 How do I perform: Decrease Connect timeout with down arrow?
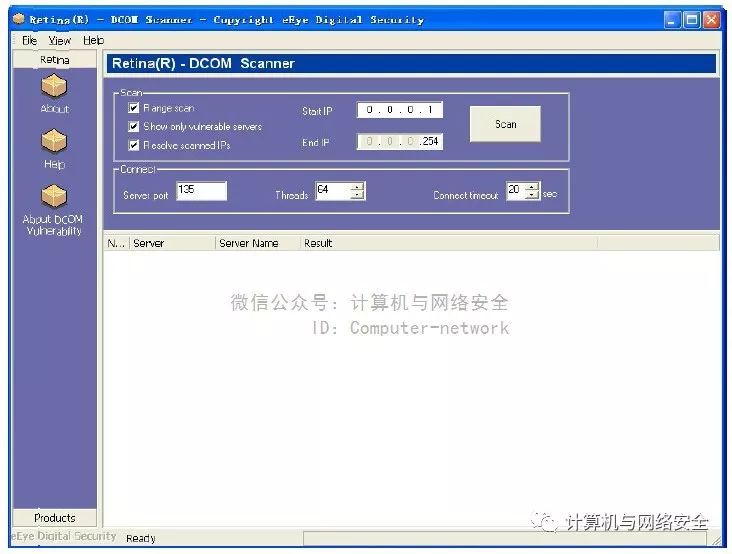(x=532, y=195)
